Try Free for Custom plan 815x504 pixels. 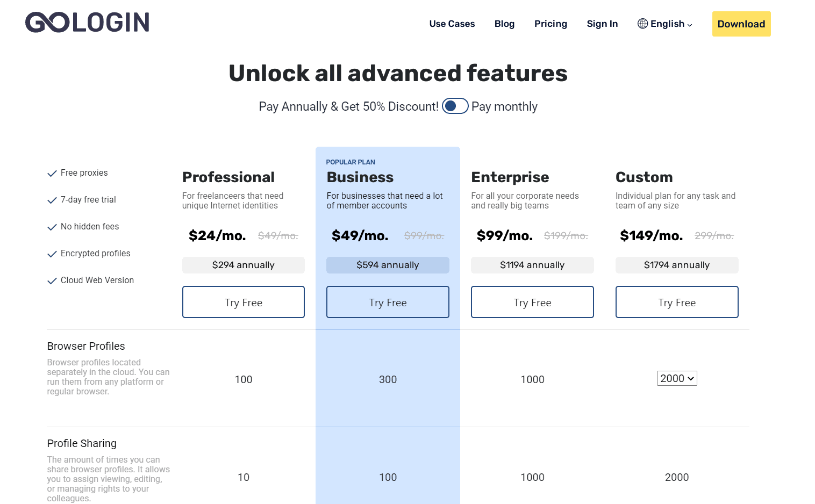click(677, 302)
